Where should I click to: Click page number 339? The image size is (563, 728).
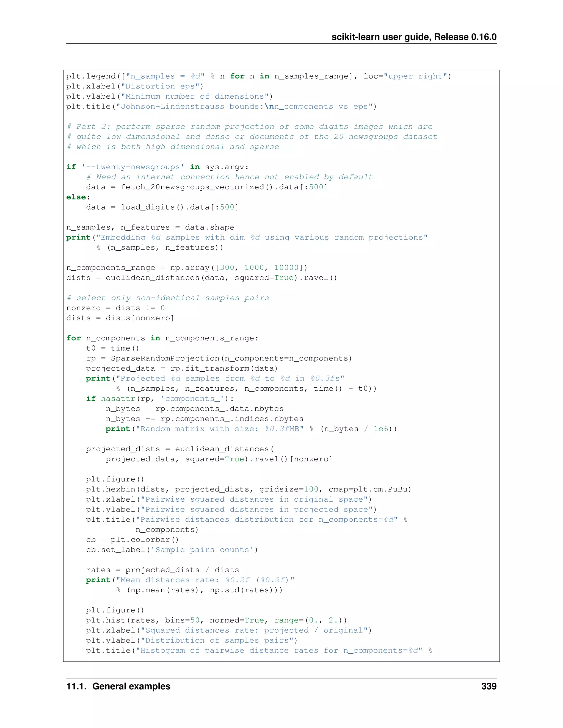pyautogui.click(x=489, y=686)
